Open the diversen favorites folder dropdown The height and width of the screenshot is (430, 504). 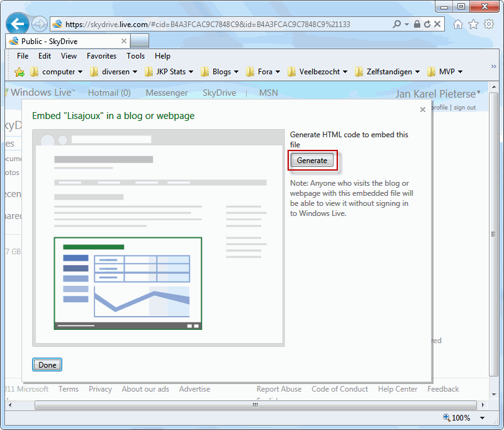(113, 72)
